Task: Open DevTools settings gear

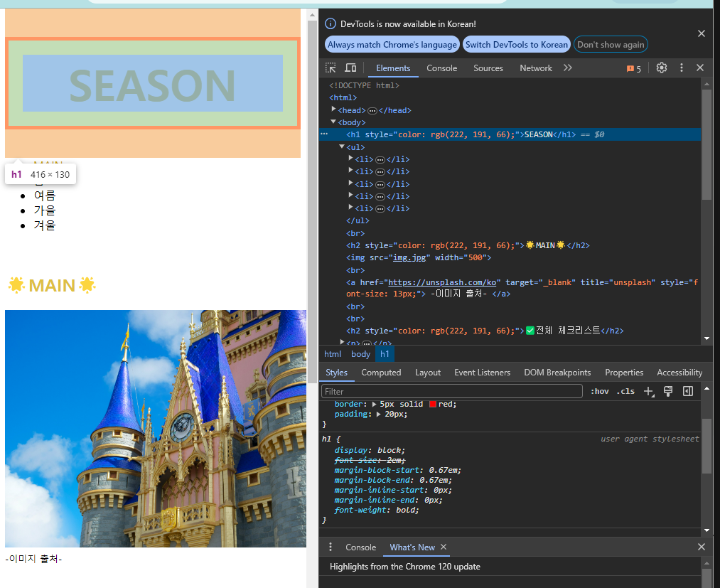Action: (x=661, y=68)
